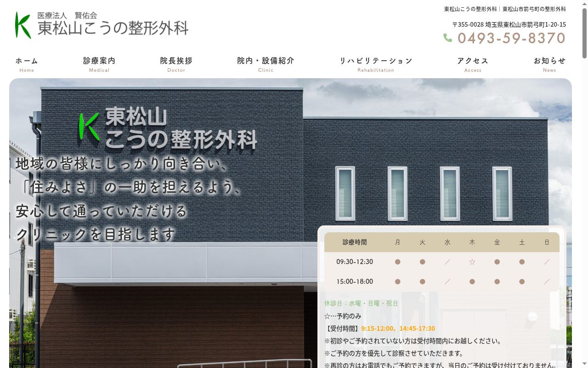
Task: Click the green phone icon
Action: [447, 38]
